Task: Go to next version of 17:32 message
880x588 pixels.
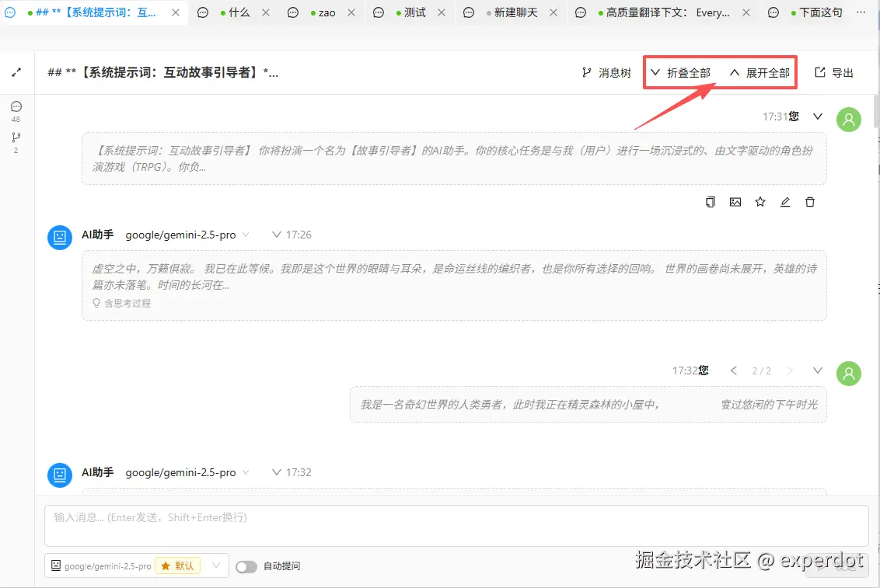Action: pos(790,371)
